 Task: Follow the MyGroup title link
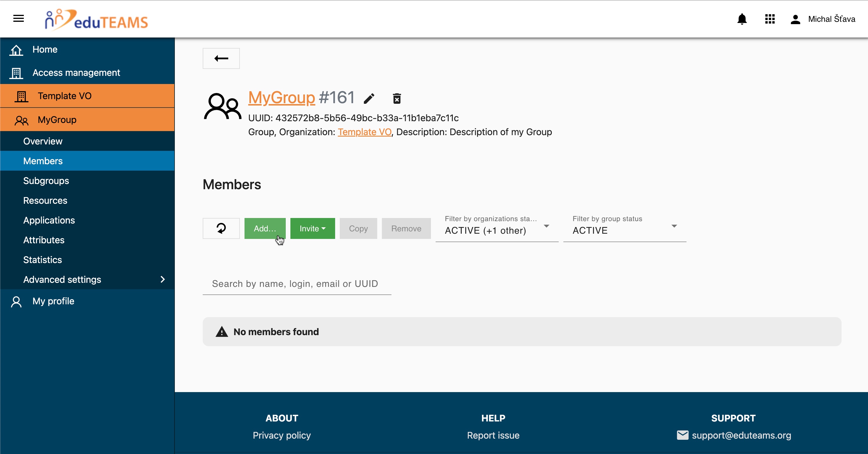pos(282,97)
